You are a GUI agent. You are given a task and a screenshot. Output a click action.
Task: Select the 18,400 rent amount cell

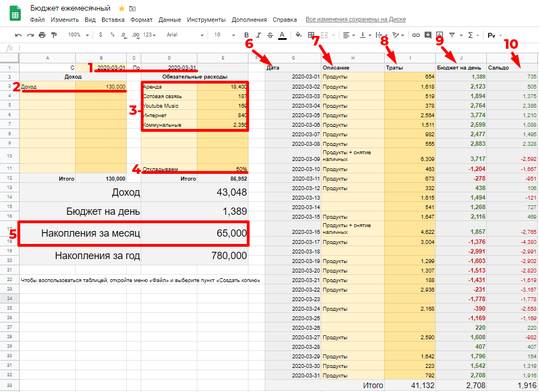click(x=223, y=86)
